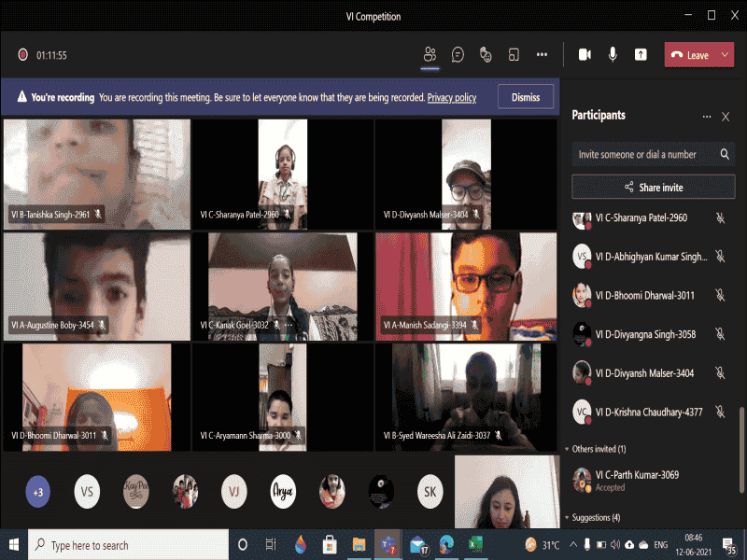Open Participants panel more options ellipsis

click(x=707, y=117)
